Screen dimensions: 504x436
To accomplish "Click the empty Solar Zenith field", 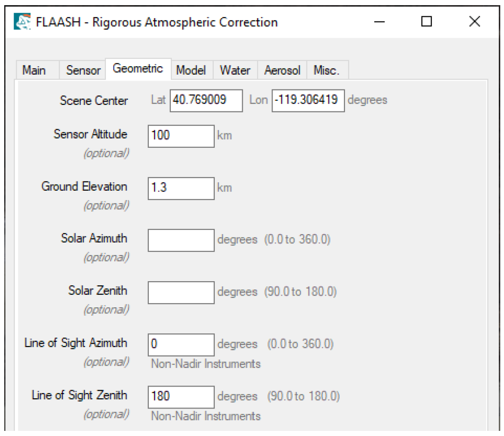I will tap(181, 292).
